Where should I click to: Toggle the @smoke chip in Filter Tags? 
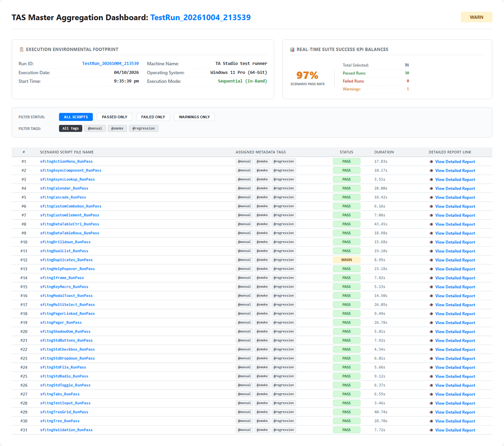[117, 128]
